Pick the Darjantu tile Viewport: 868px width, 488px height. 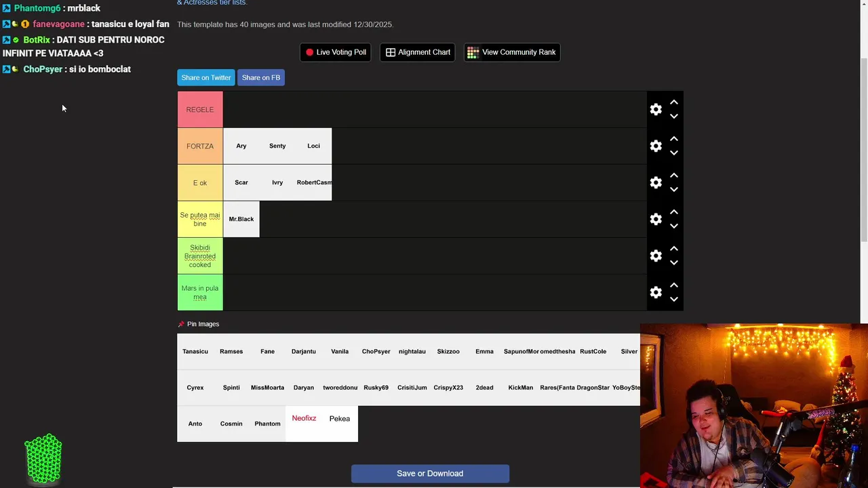[304, 351]
